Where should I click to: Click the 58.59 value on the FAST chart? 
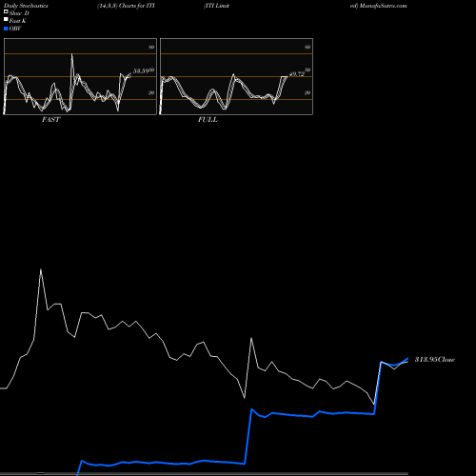click(x=141, y=71)
